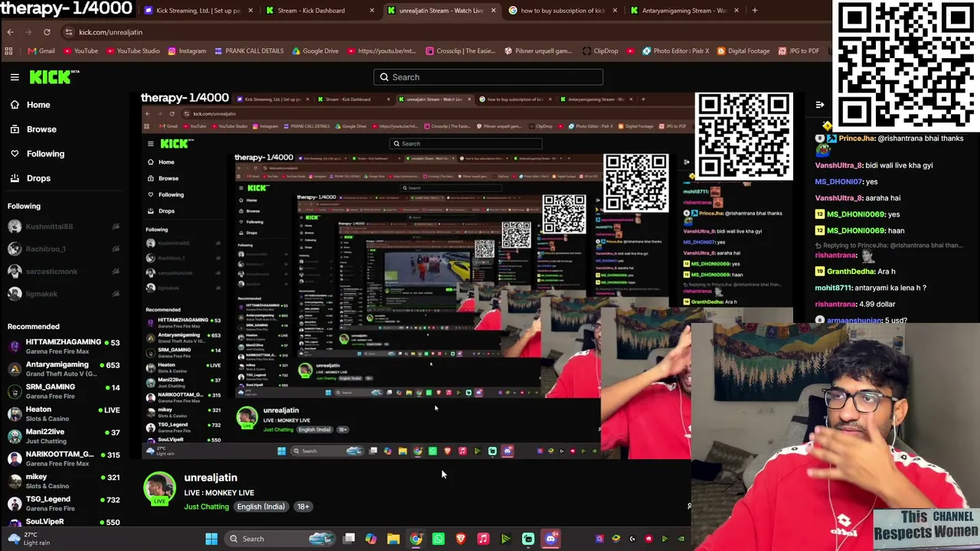Open Brave browser from taskbar
Viewport: 980px width, 551px height.
pos(461,539)
